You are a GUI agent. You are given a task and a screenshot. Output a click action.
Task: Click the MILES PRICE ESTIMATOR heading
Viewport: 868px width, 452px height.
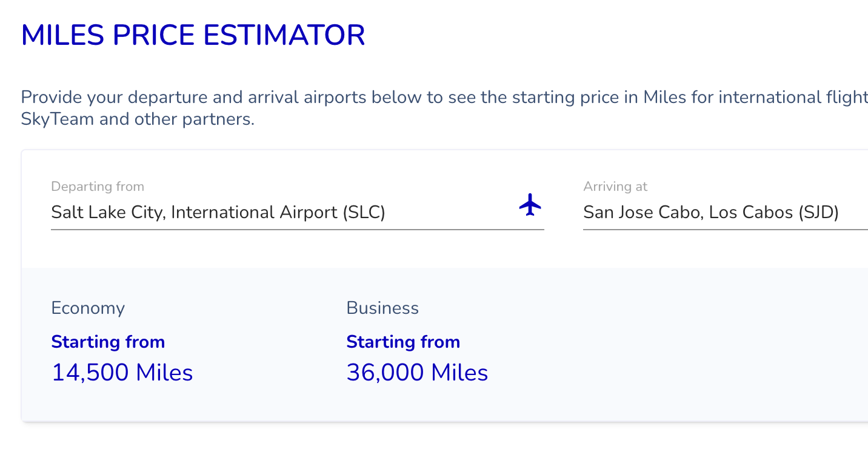pyautogui.click(x=193, y=35)
